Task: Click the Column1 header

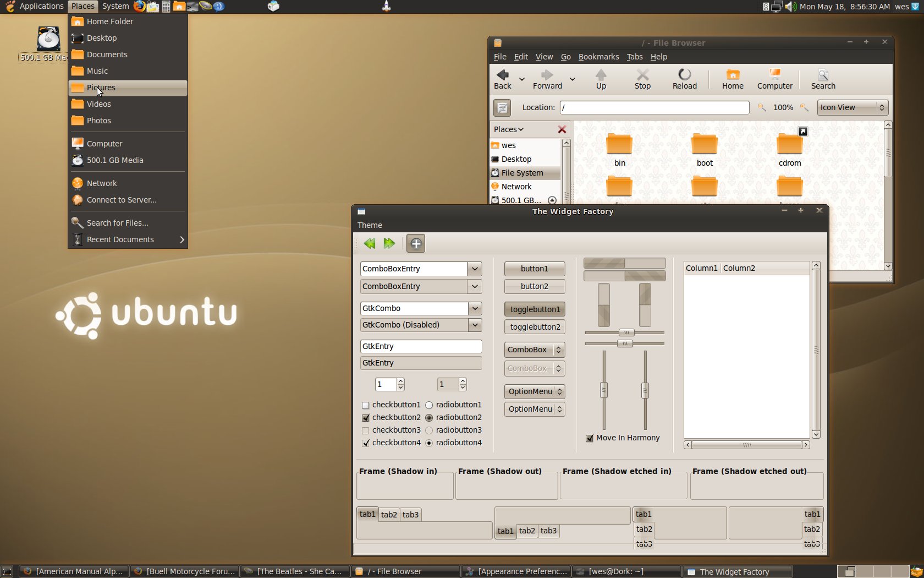Action: tap(702, 268)
